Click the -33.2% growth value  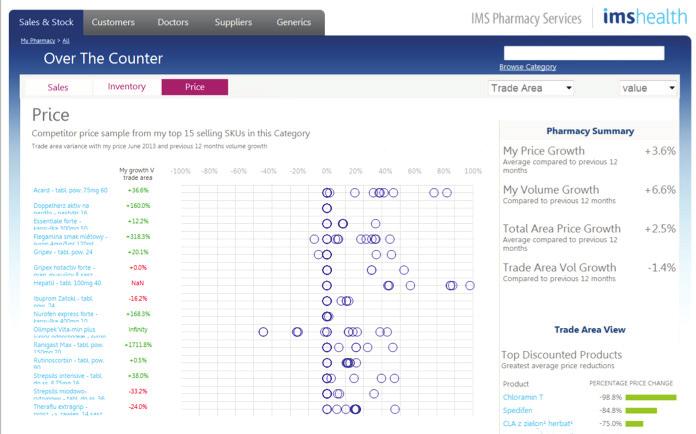click(138, 391)
